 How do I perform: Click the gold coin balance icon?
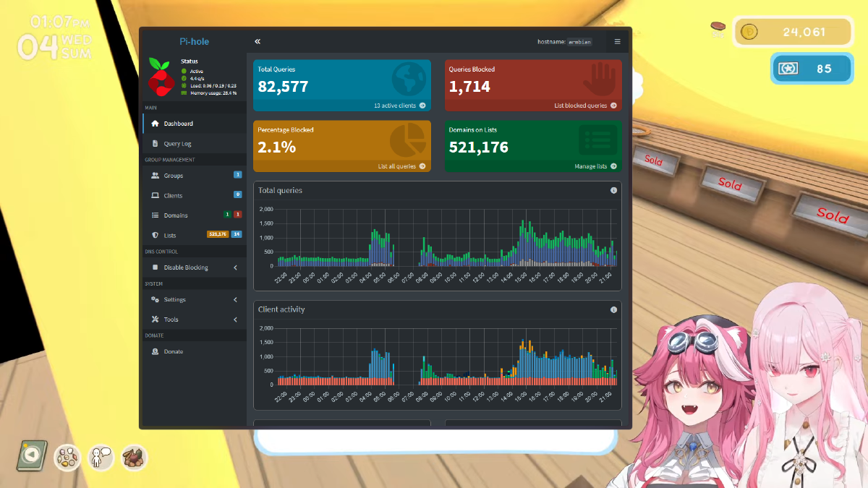point(749,32)
